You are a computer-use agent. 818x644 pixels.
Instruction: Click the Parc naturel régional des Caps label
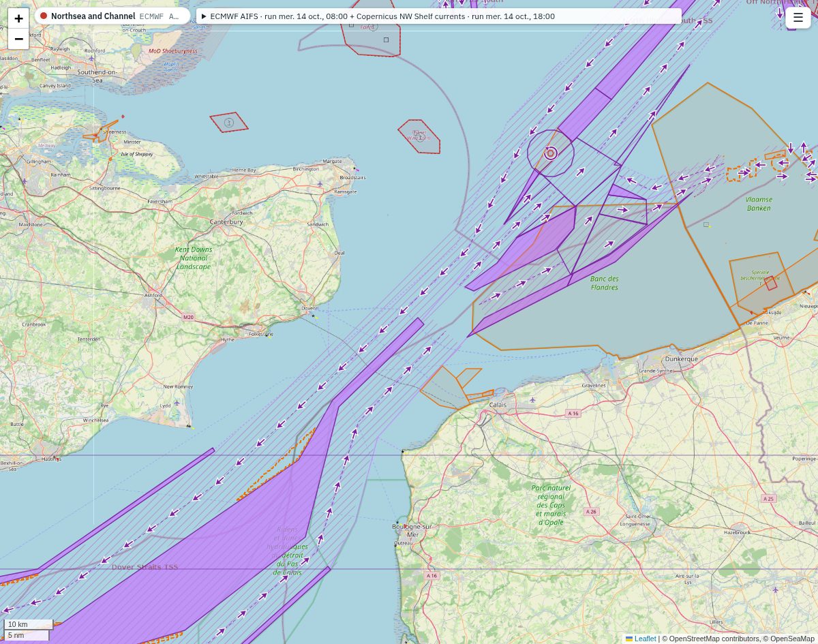click(x=551, y=505)
